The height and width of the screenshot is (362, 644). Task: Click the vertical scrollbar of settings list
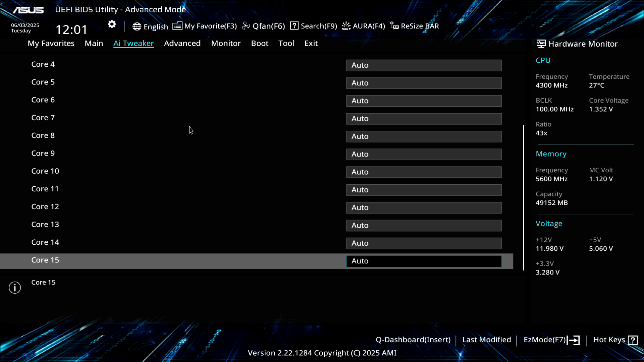(523, 198)
